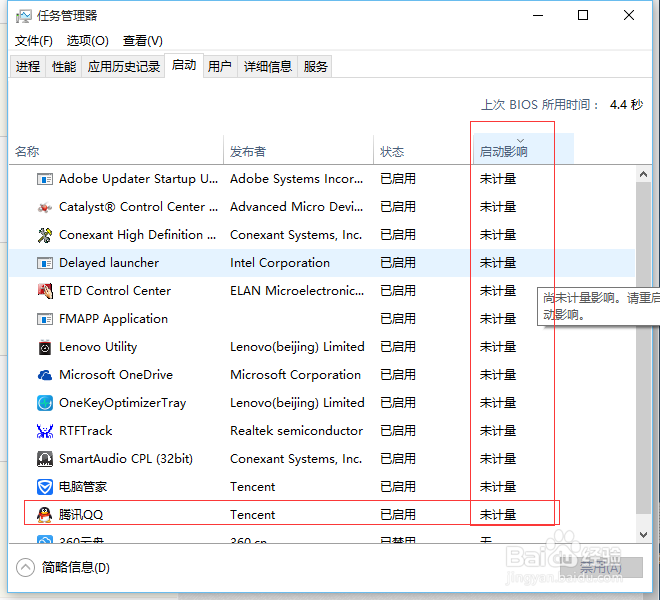Click the Adobe Updater Startup icon
Screen dimensions: 660x600
click(x=45, y=179)
